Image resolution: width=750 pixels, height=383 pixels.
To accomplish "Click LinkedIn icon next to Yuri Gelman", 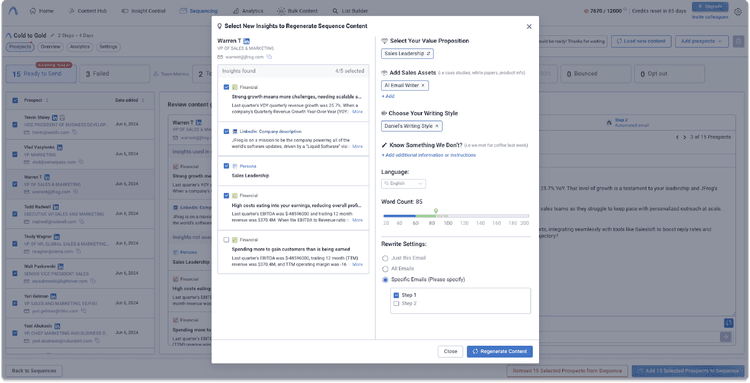I will coord(54,296).
